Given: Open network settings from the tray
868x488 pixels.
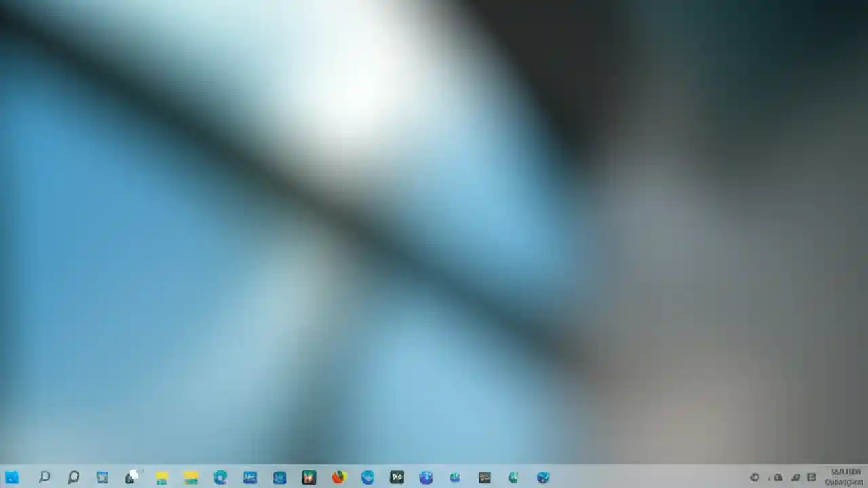Looking at the screenshot, I should (x=777, y=477).
